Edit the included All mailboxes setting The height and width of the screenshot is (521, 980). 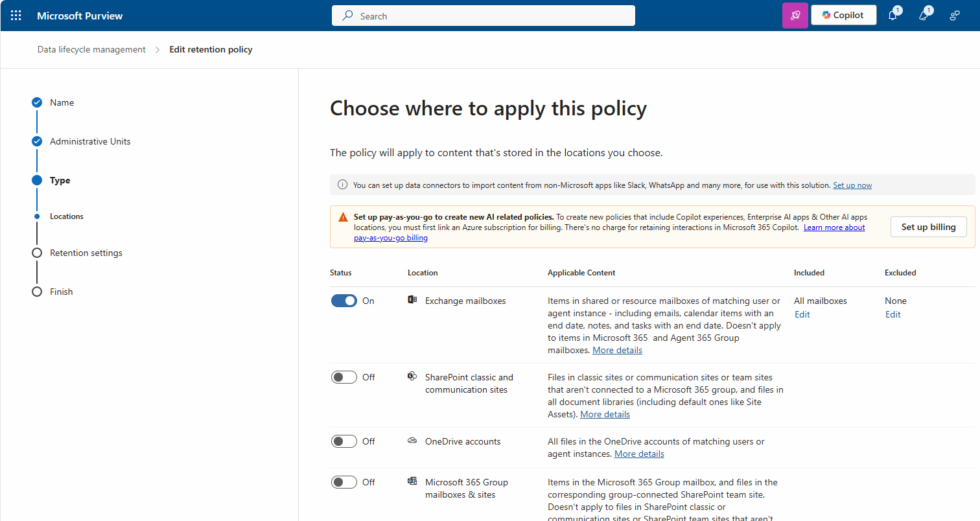(x=802, y=314)
